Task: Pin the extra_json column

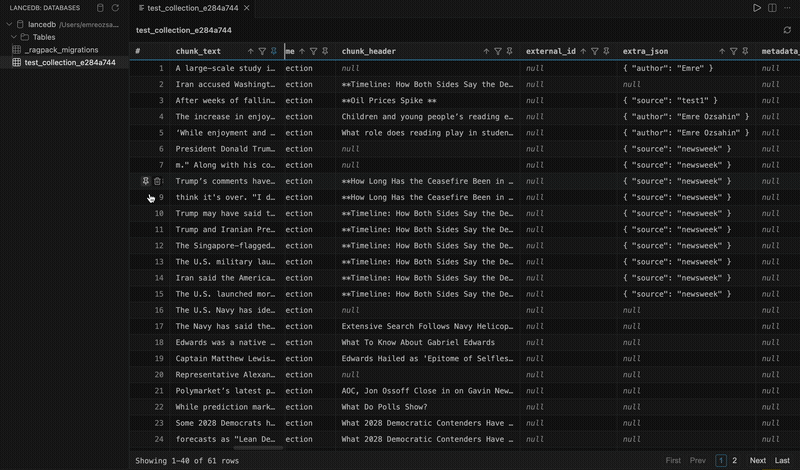Action: click(x=745, y=51)
